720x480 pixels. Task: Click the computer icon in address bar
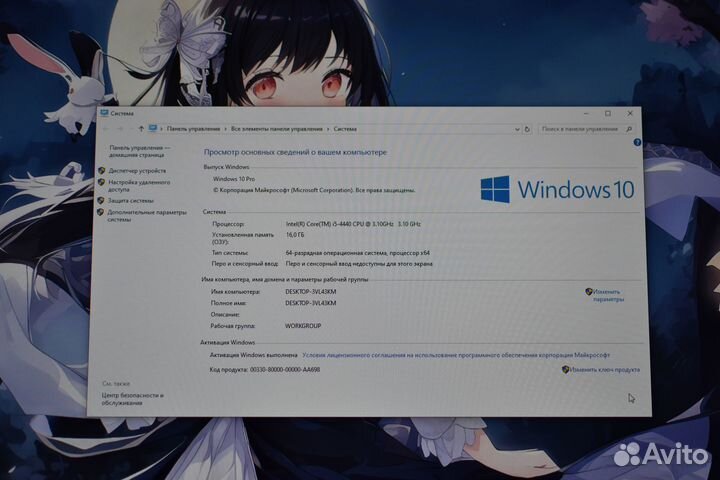[153, 129]
